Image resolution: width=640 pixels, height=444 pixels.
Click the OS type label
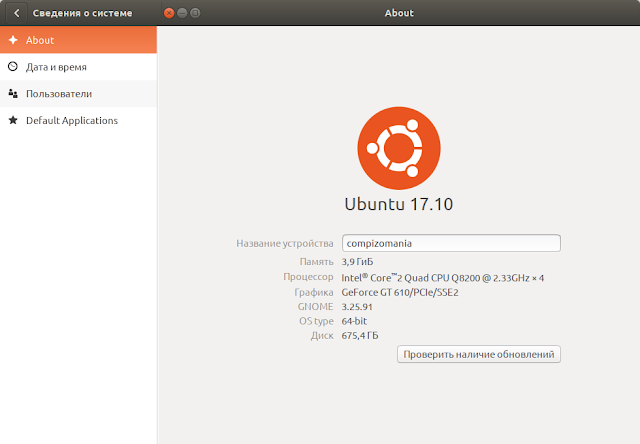[x=316, y=322]
